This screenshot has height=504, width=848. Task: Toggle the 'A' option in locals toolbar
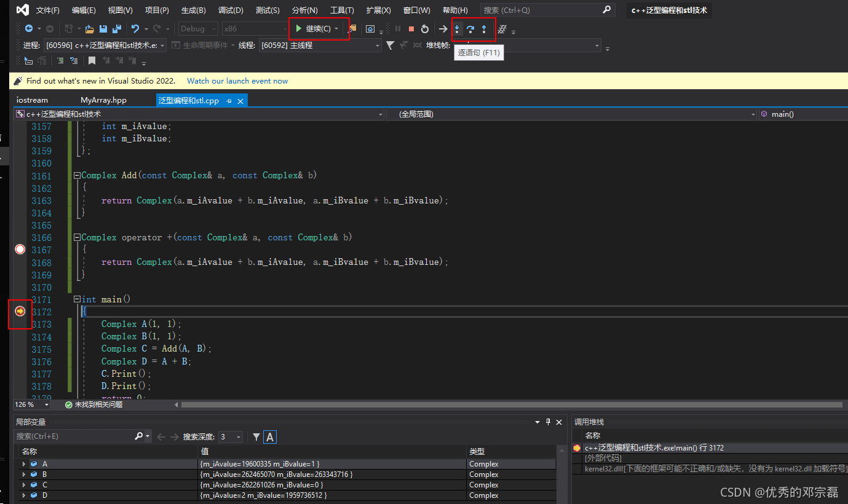pyautogui.click(x=270, y=437)
